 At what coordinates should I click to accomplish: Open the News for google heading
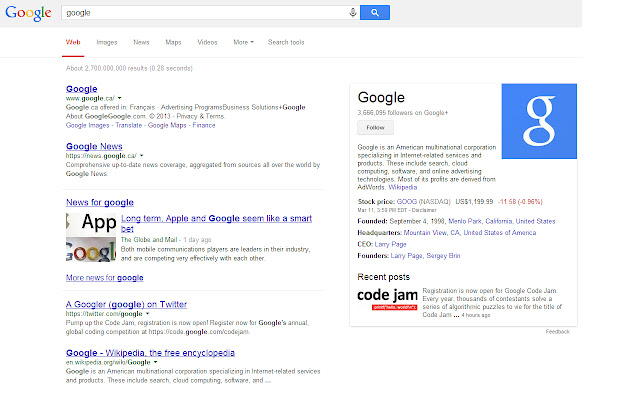coord(100,202)
